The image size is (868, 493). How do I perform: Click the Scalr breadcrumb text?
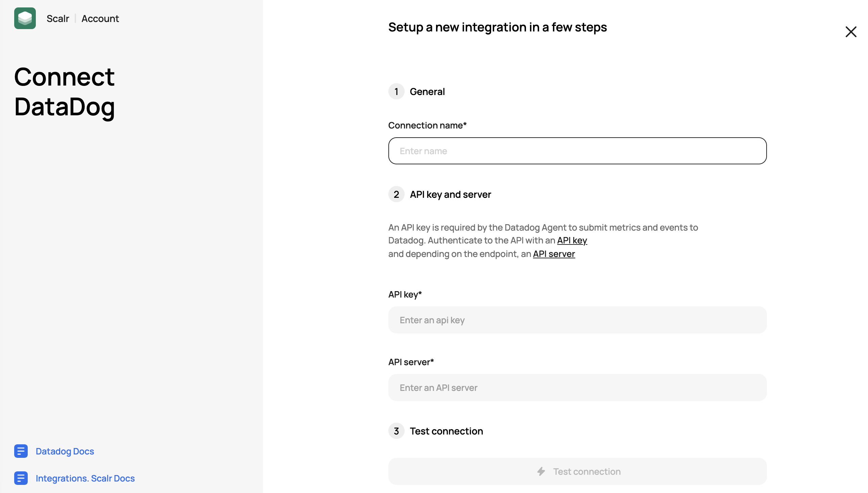tap(57, 19)
